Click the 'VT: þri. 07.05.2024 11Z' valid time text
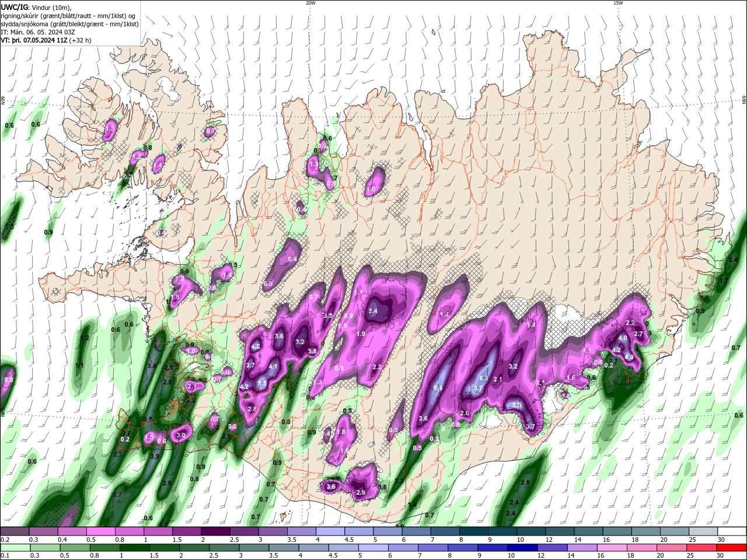Viewport: 747px width, 560px height. pos(33,40)
